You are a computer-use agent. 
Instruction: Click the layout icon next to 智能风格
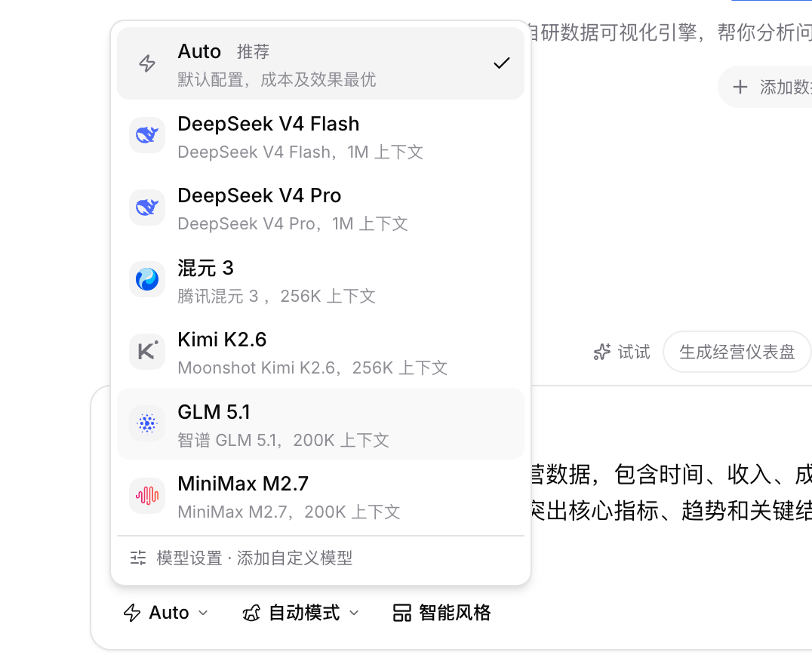402,613
